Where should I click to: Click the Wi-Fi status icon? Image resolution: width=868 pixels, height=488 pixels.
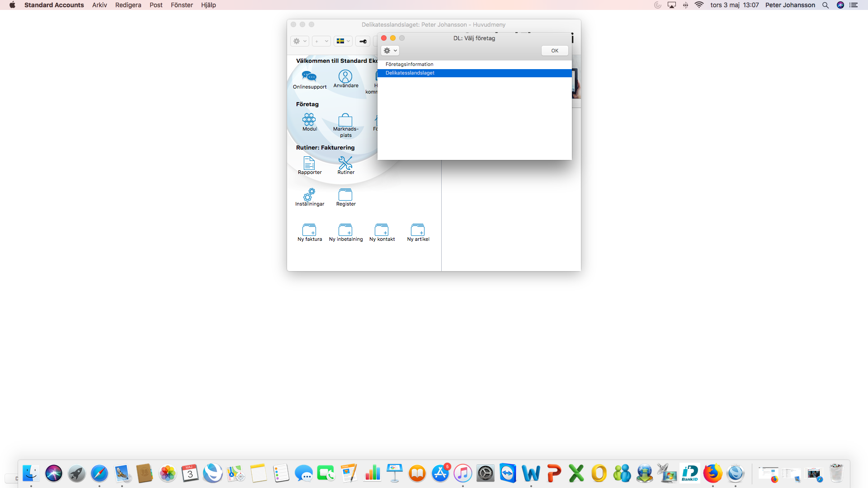click(x=699, y=5)
